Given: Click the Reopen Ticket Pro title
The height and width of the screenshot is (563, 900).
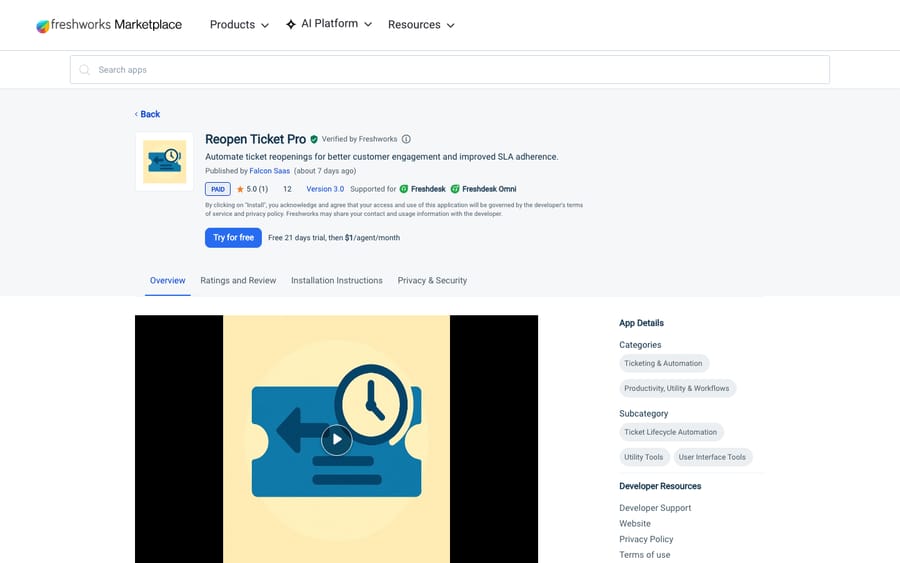Looking at the screenshot, I should 255,139.
